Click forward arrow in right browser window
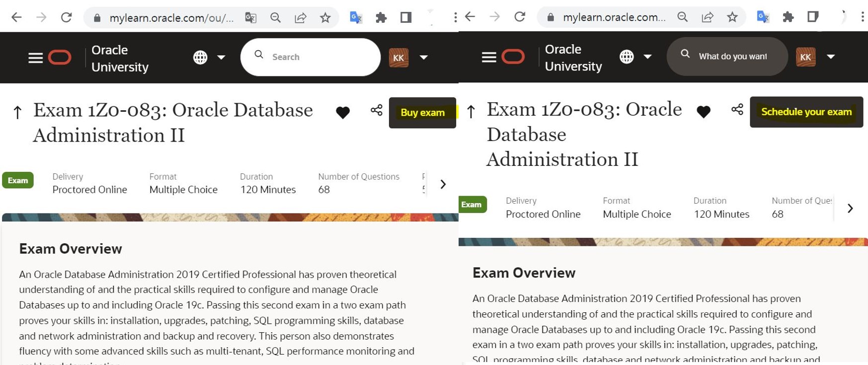The image size is (868, 365). pos(495,17)
